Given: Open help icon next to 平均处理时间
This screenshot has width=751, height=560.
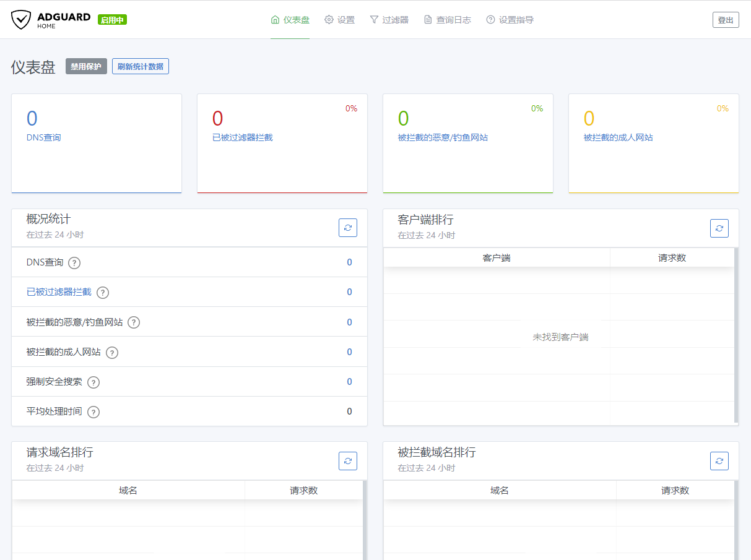Looking at the screenshot, I should click(x=93, y=412).
